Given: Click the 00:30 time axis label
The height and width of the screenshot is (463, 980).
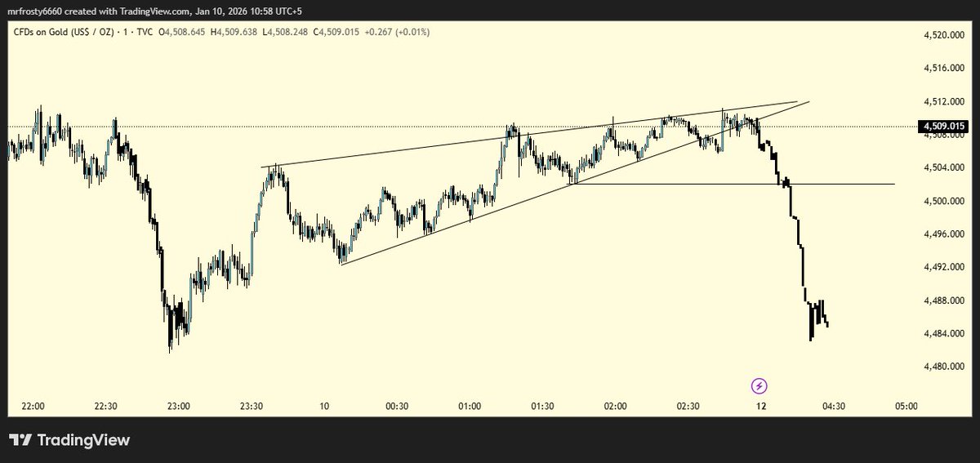Looking at the screenshot, I should pos(397,407).
